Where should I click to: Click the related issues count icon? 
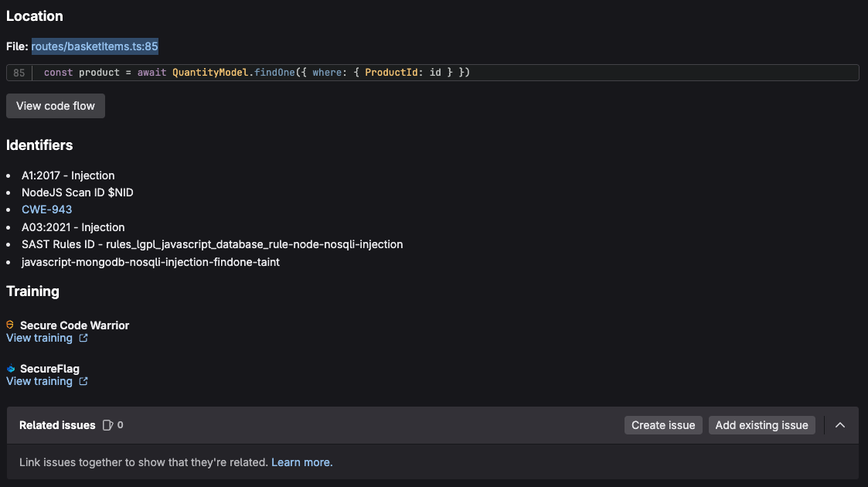[x=108, y=425]
